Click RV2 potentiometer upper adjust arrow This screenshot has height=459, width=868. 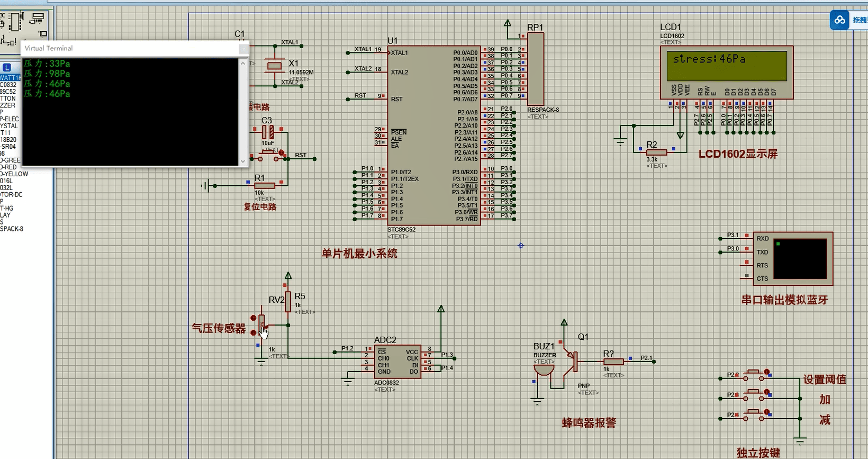(x=254, y=318)
